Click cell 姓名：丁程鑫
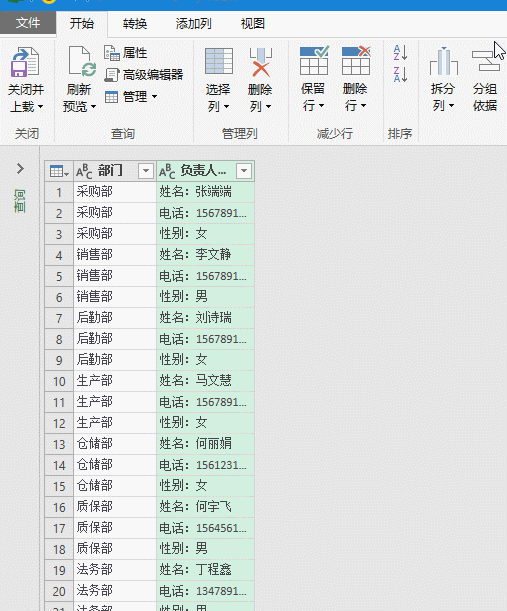This screenshot has height=611, width=507. pos(205,570)
